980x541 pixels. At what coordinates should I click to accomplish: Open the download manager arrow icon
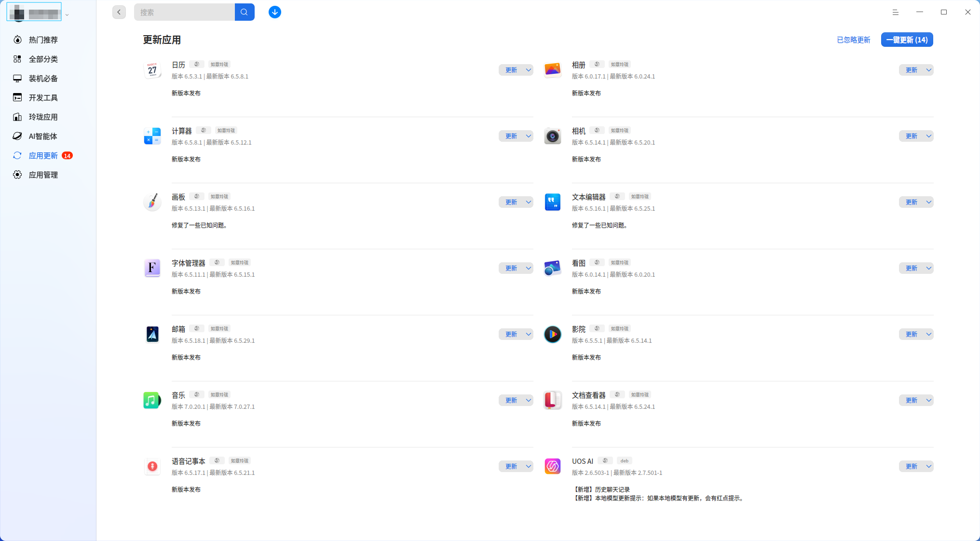[x=275, y=12]
